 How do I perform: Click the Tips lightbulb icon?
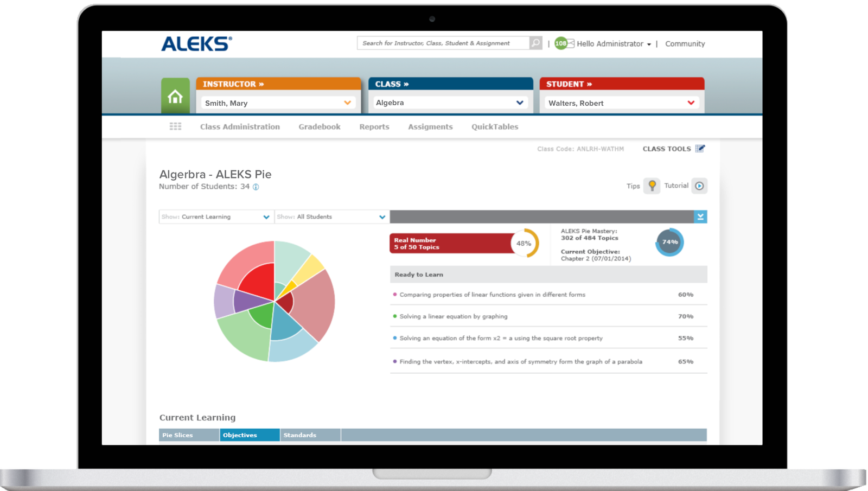coord(652,186)
